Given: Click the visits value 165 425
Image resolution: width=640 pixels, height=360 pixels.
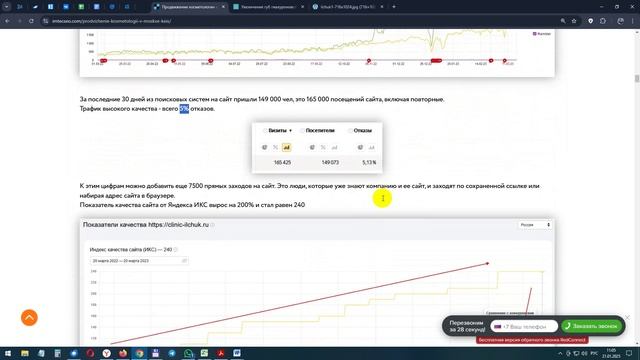Looking at the screenshot, I should coord(282,162).
